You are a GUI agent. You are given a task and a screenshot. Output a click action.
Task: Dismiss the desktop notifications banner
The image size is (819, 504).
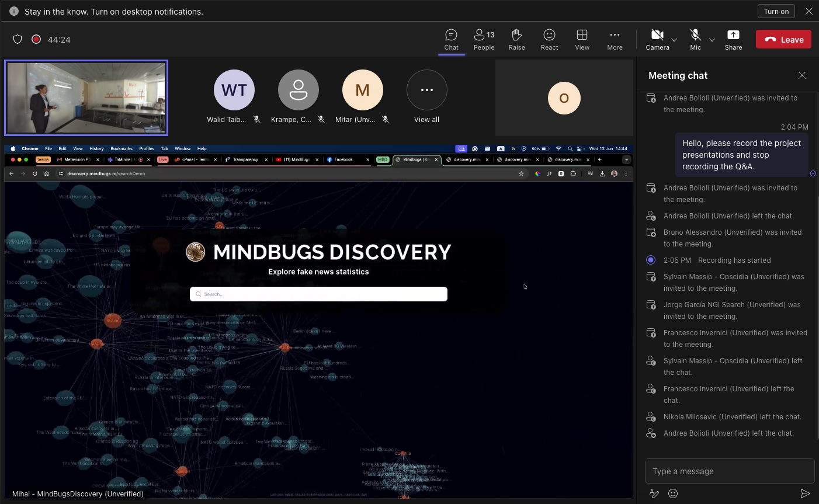point(808,11)
